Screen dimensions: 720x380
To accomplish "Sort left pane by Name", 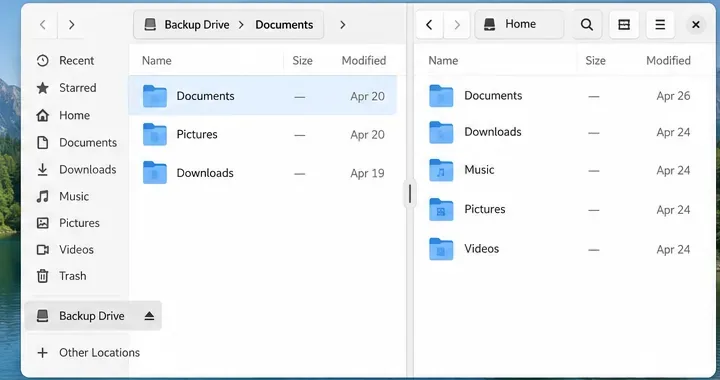I will tap(157, 61).
